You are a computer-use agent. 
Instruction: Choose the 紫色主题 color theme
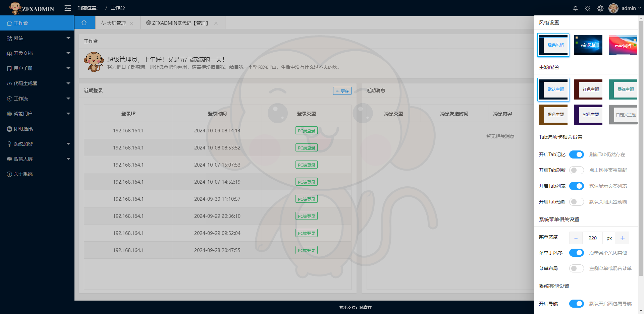(x=588, y=115)
